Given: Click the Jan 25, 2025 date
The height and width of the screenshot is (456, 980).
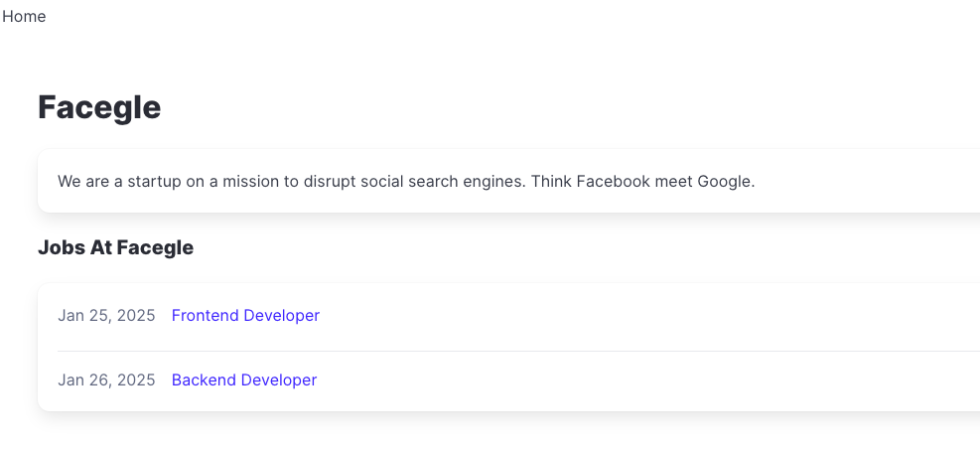Looking at the screenshot, I should click(106, 316).
